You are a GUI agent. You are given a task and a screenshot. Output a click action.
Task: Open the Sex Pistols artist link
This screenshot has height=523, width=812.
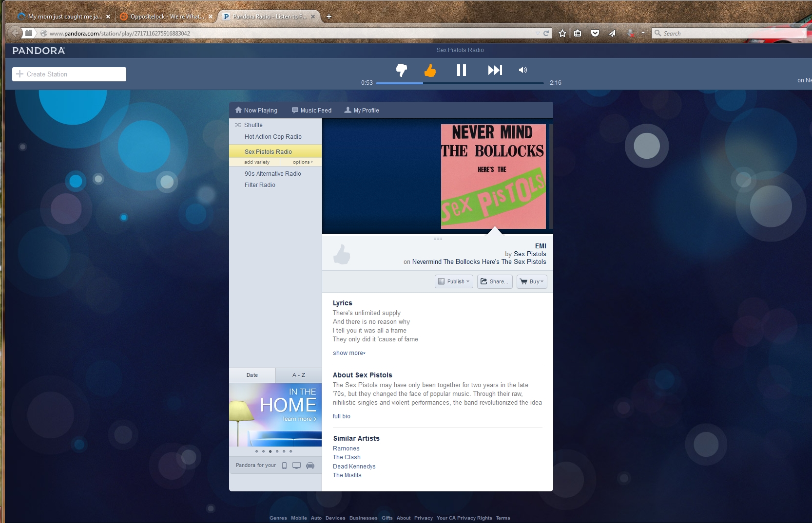point(530,254)
